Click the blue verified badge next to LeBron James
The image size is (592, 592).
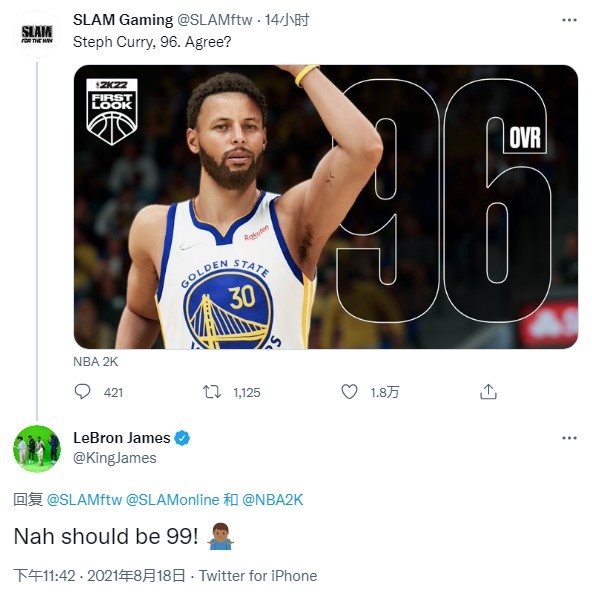182,438
